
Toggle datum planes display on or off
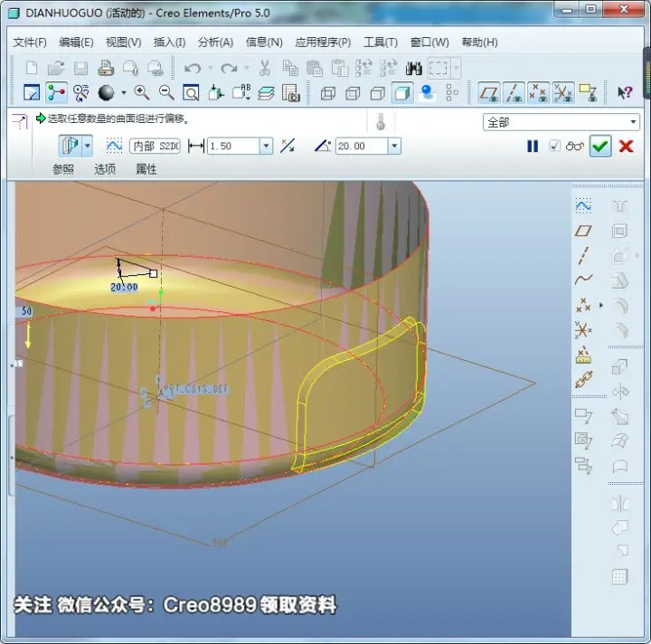(489, 92)
